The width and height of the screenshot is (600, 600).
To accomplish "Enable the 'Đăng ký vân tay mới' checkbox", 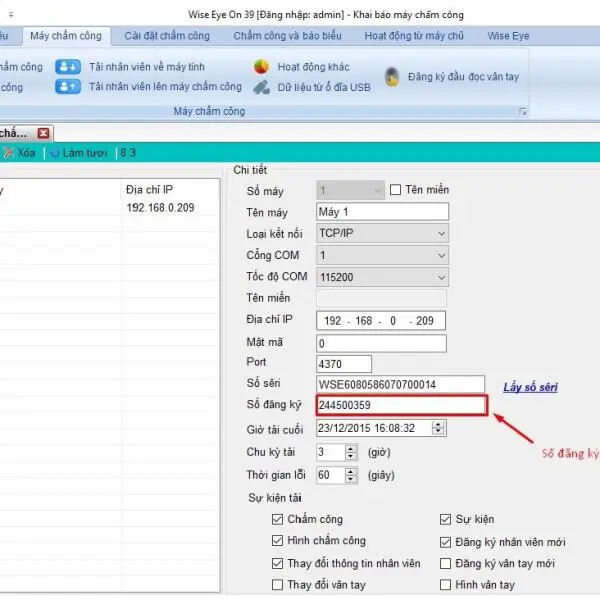I will coord(445,564).
